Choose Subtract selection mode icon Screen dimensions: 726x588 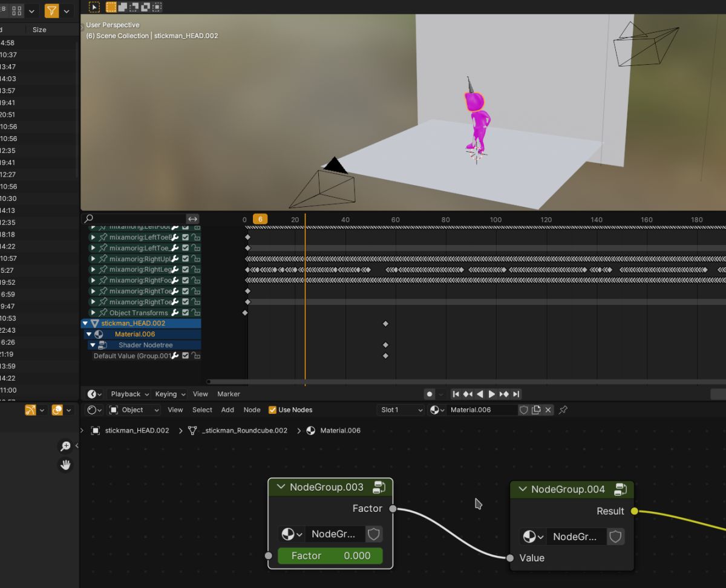tap(134, 7)
